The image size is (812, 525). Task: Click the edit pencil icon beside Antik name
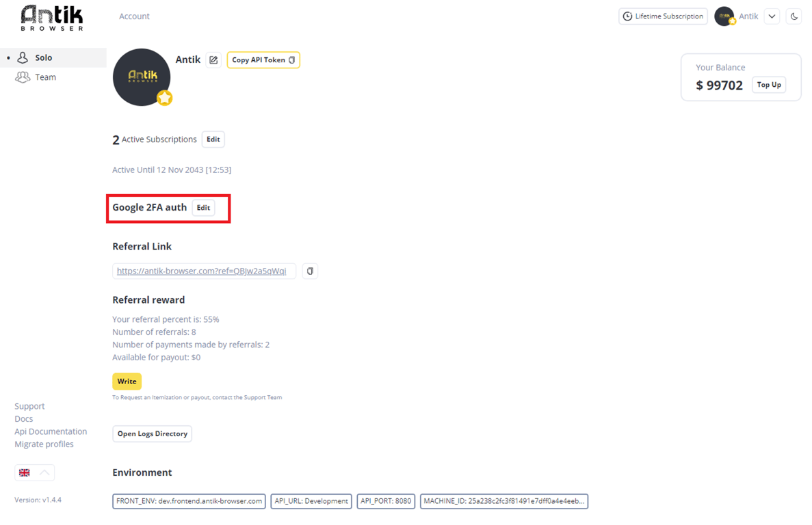[213, 60]
